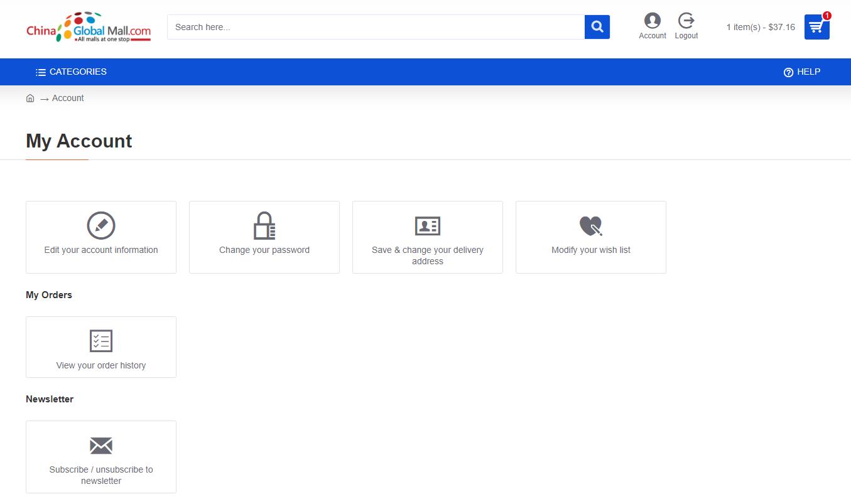
Task: Click Modify your wish list text
Action: (591, 250)
